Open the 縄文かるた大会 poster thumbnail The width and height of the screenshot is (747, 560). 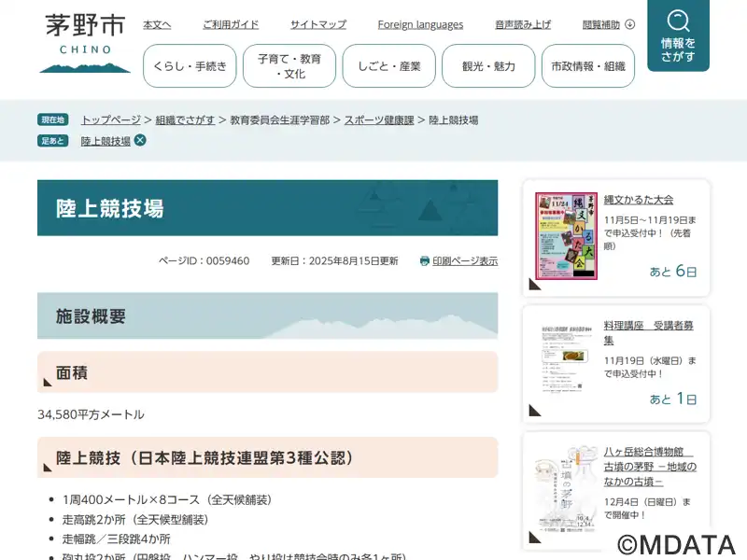click(566, 236)
